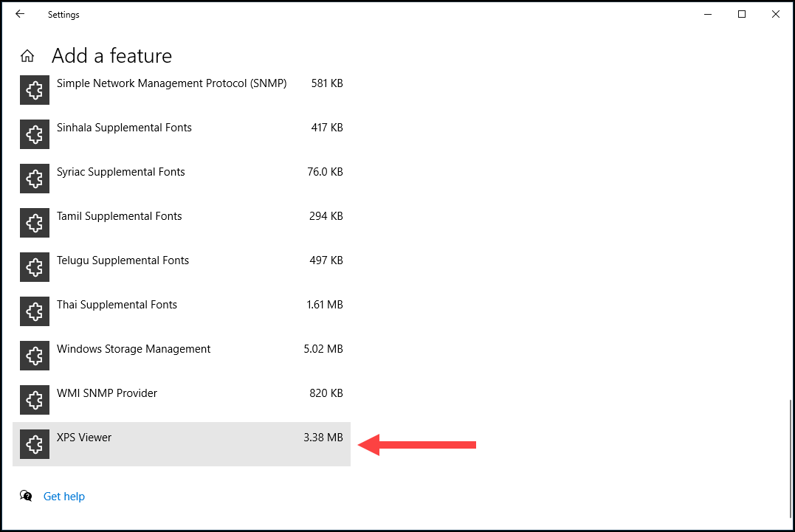Click the Tamil Supplemental Fonts puzzle icon
The width and height of the screenshot is (795, 532).
35,223
